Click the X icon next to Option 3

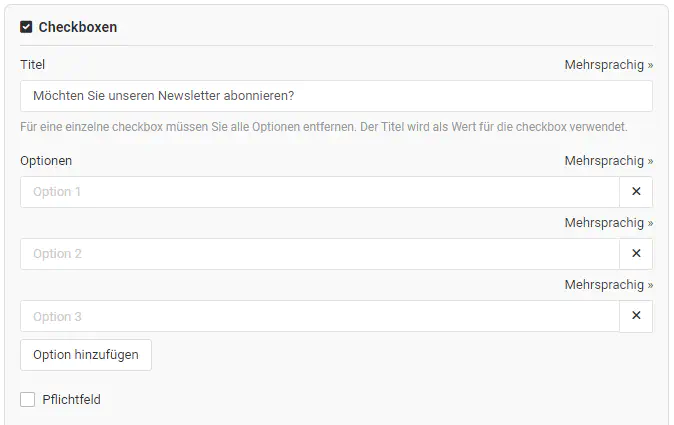636,316
